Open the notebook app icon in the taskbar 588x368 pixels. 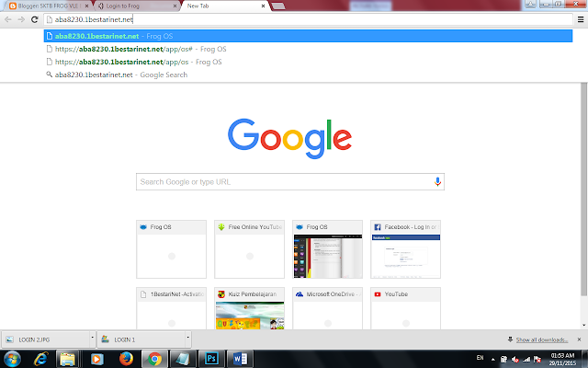click(x=183, y=360)
